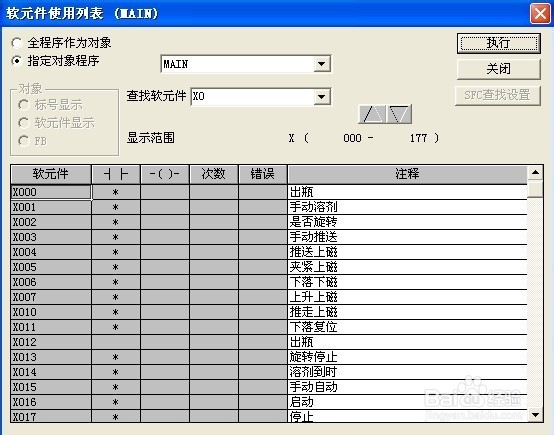Click the scrollbar down arrow
This screenshot has width=554, height=435.
pos(535,415)
